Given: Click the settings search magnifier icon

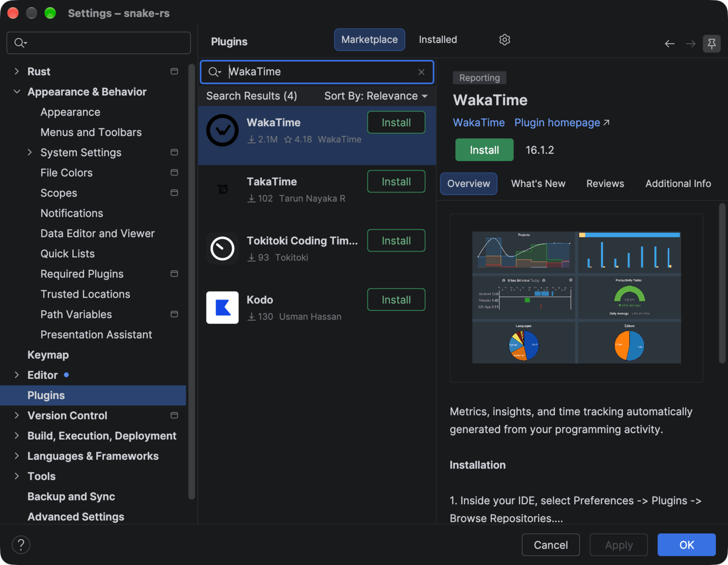Looking at the screenshot, I should pyautogui.click(x=21, y=43).
